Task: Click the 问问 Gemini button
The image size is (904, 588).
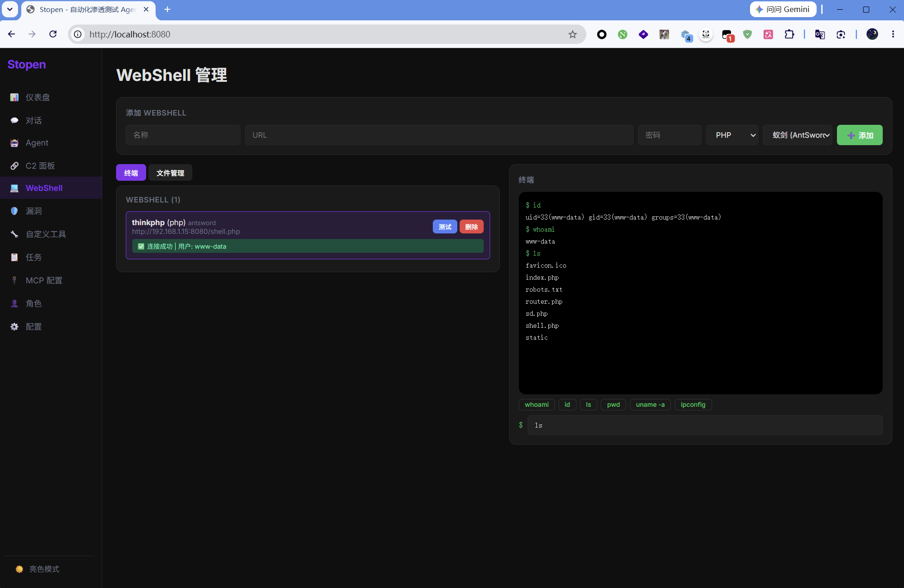Action: [783, 9]
